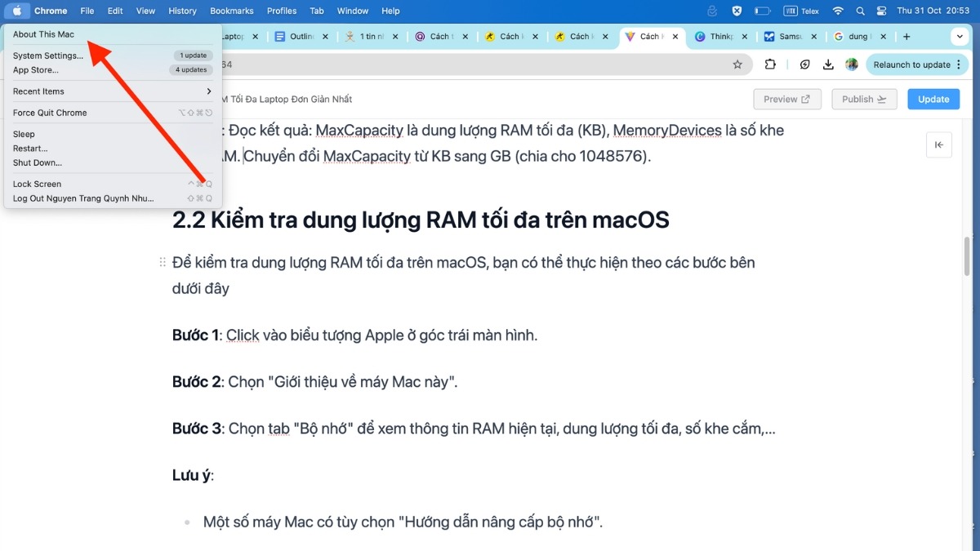This screenshot has height=551, width=980.
Task: Click the block drag handle beside paragraph
Action: (x=163, y=263)
